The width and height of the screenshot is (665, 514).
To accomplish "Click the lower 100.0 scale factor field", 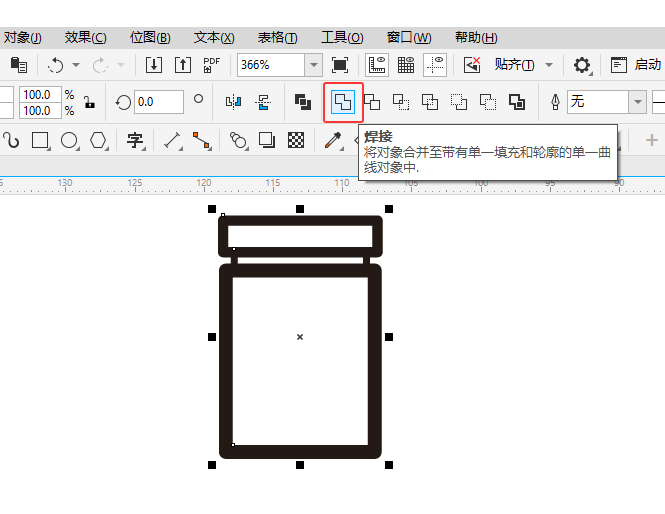I will [40, 111].
